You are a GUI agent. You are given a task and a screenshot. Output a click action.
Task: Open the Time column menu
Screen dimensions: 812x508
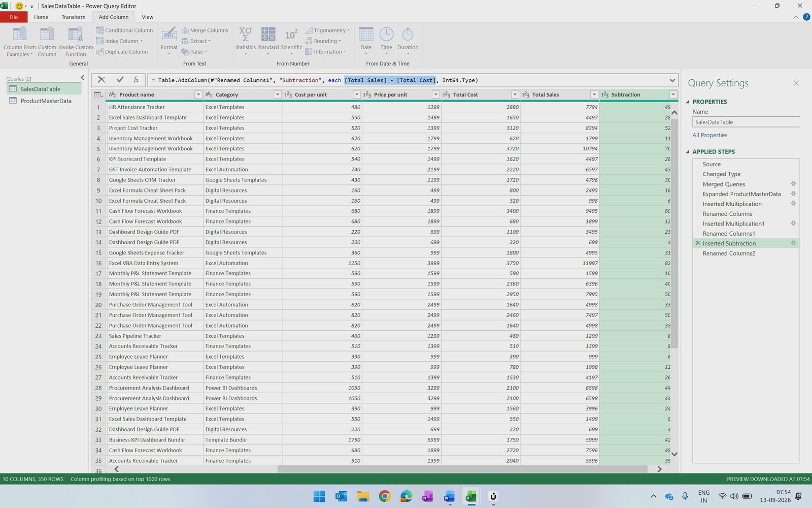[x=386, y=41]
